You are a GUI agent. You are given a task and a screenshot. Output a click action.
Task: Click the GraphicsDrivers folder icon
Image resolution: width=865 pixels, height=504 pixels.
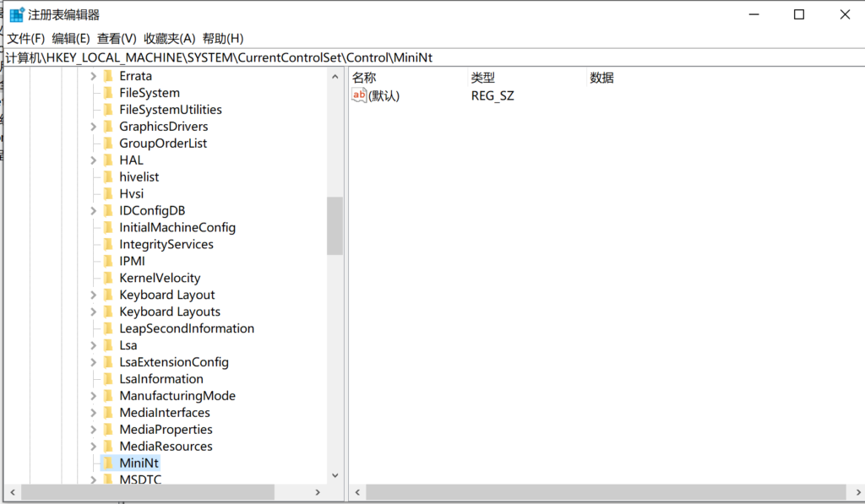109,127
